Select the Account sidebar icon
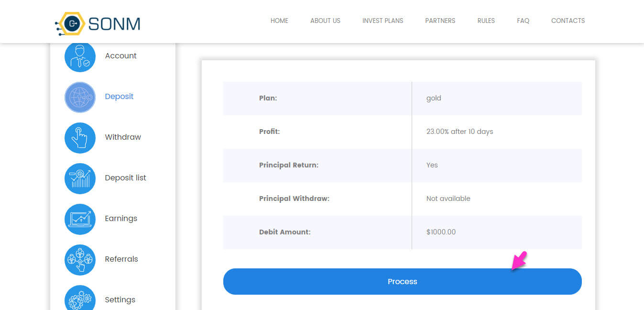Image resolution: width=644 pixels, height=310 pixels. [x=80, y=55]
